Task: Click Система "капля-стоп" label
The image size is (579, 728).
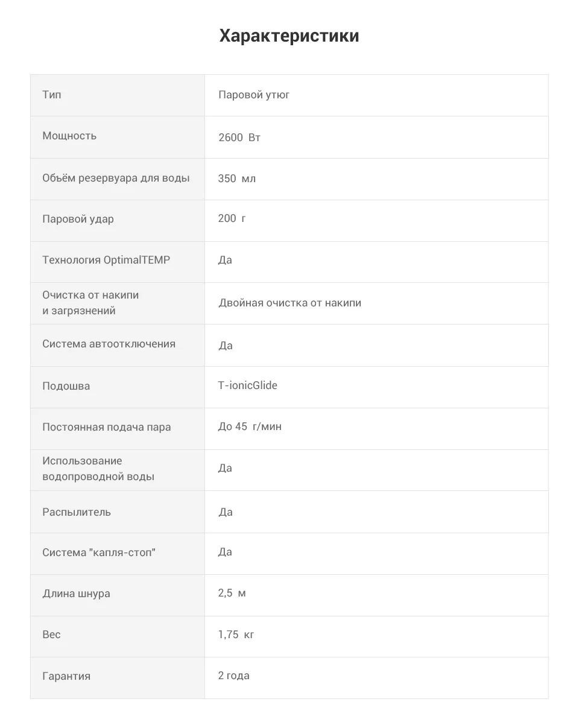Action: pos(99,552)
